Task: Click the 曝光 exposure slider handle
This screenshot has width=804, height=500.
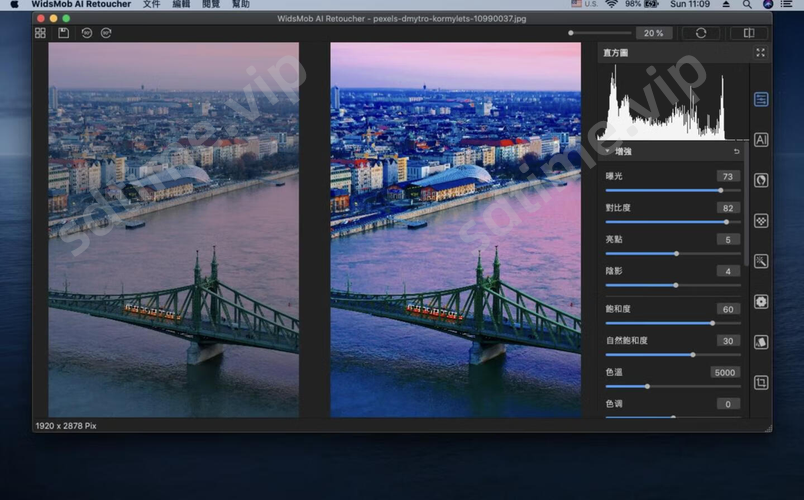Action: tap(720, 190)
